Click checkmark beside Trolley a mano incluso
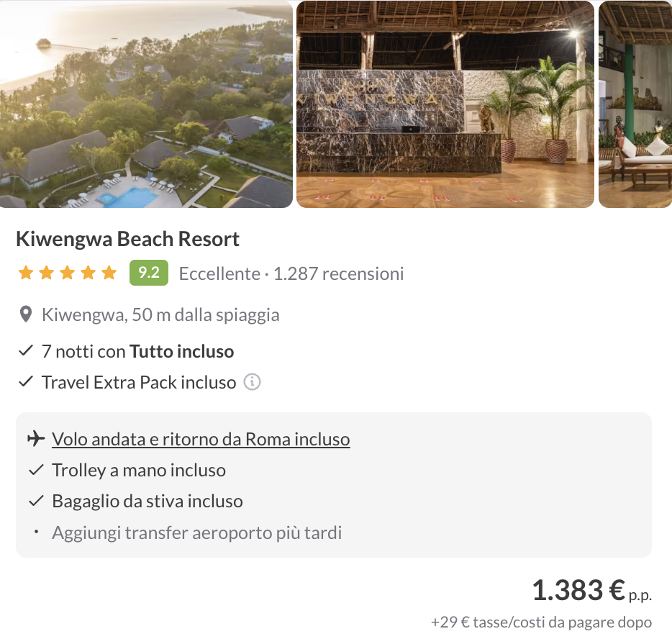The height and width of the screenshot is (639, 672). coord(36,471)
